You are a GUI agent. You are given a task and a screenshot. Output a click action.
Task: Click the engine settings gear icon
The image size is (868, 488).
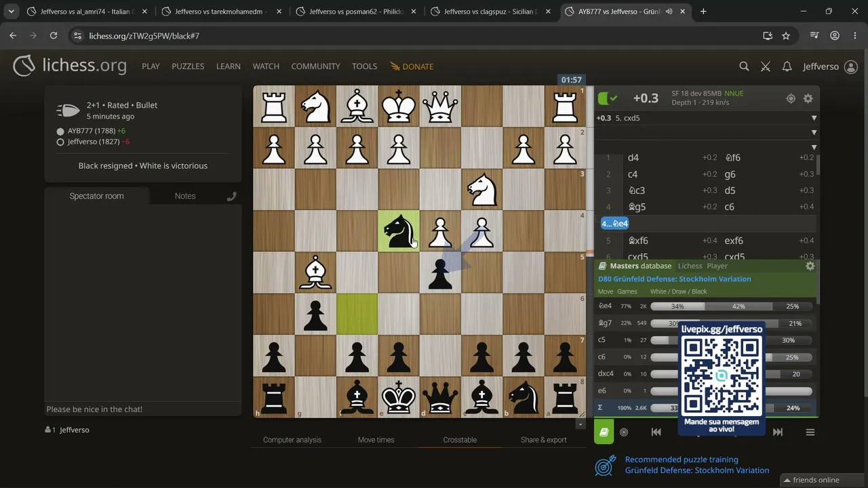[x=808, y=98]
